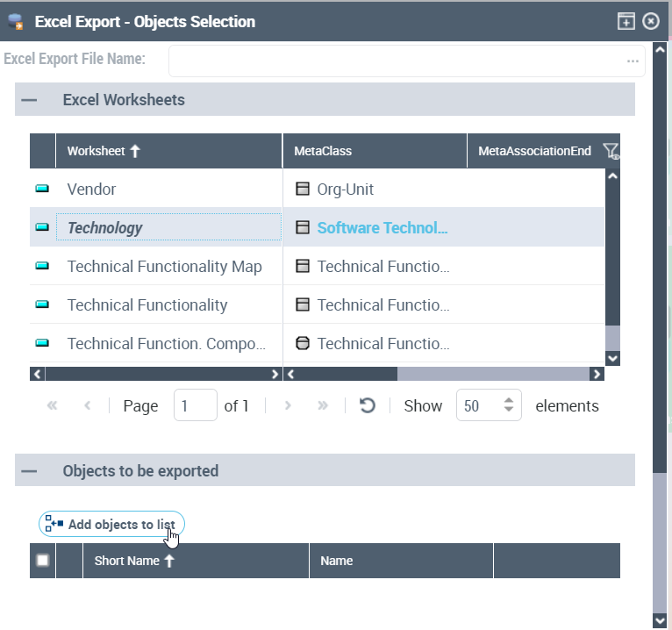Click the page number input field
The width and height of the screenshot is (672, 630).
(195, 405)
